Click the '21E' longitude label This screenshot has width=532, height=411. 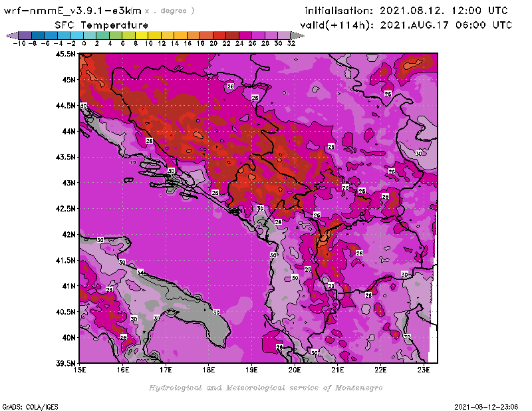[338, 370]
